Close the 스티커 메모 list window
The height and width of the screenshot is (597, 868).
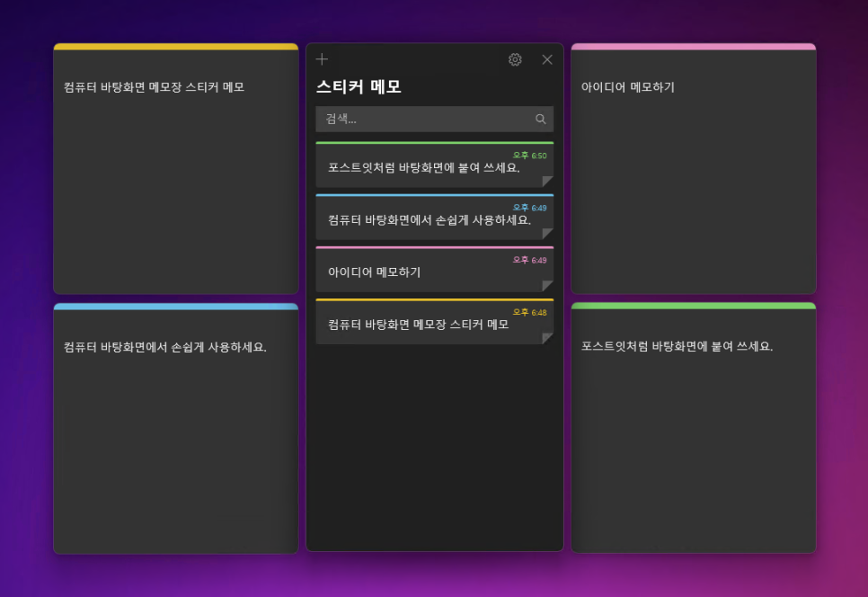[547, 59]
